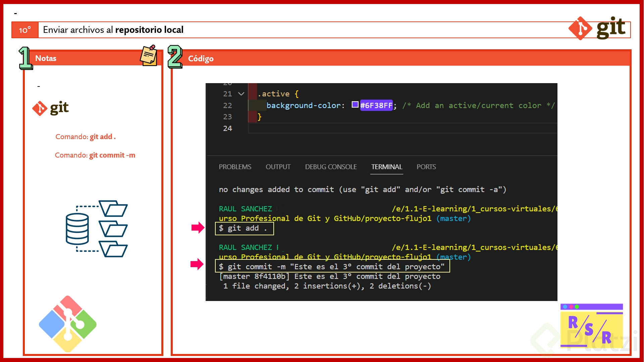Click the 'no changes added to commit' message
Image resolution: width=644 pixels, height=362 pixels.
tap(362, 190)
